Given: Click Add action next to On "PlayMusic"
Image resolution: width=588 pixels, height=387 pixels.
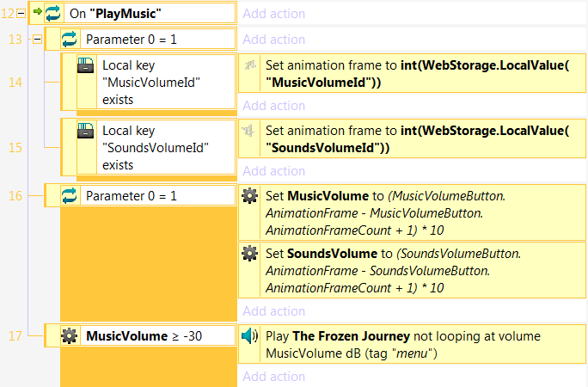Looking at the screenshot, I should point(273,14).
